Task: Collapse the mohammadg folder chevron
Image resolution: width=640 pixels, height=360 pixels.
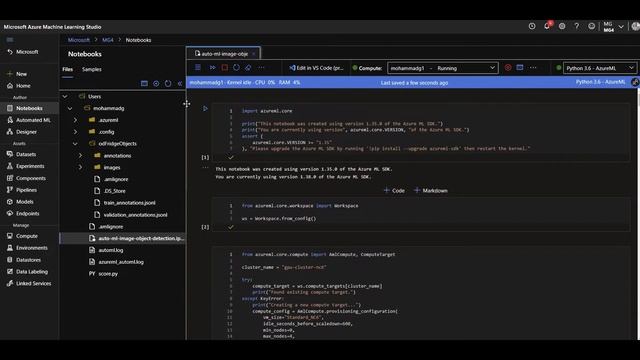Action: [x=70, y=109]
